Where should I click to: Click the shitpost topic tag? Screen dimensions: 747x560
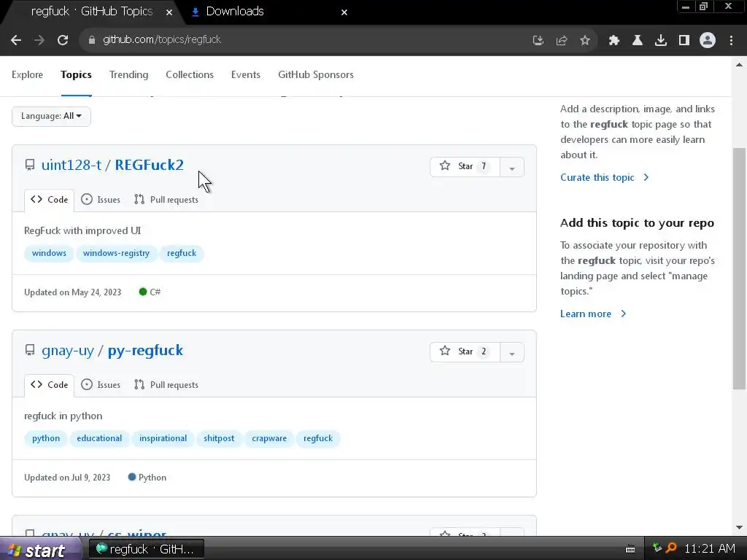point(219,438)
